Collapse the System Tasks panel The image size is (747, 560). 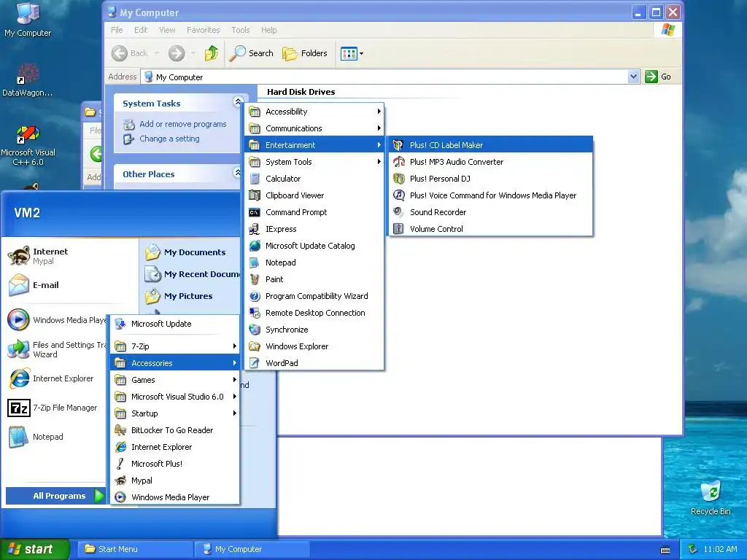pos(238,101)
